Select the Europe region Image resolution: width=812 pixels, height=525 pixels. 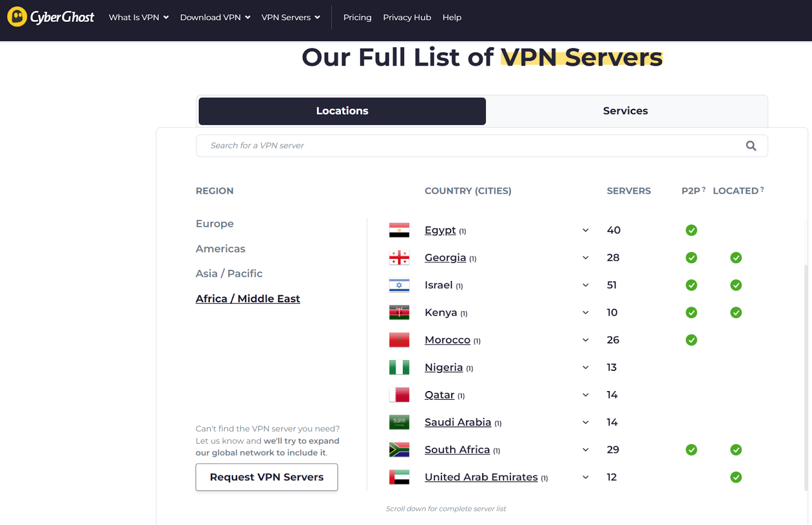215,224
